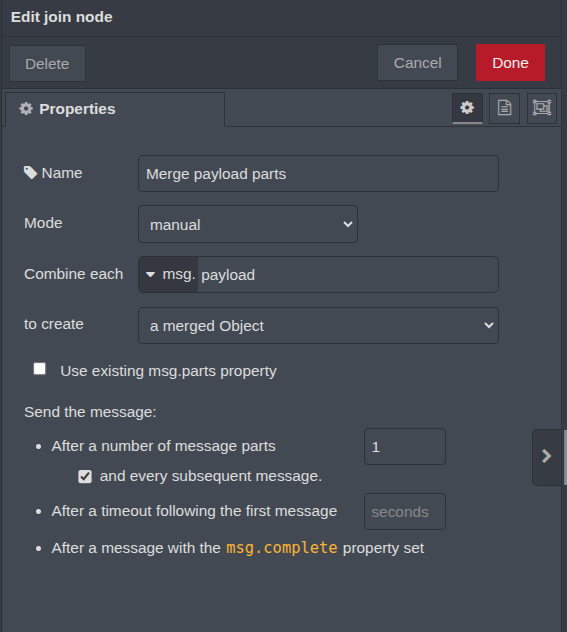The image size is (567, 632).
Task: Click the tag icon beside Name
Action: pos(30,173)
